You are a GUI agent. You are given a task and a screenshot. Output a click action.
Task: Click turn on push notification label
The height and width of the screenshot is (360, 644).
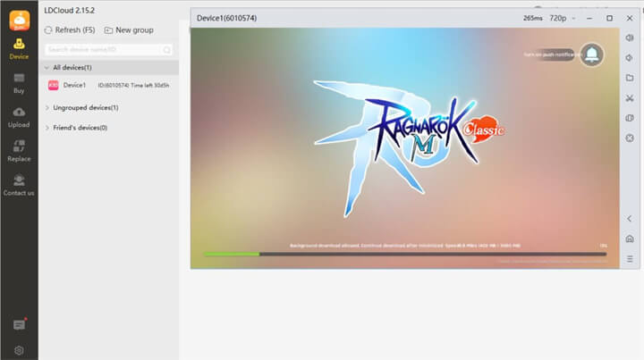pos(549,54)
